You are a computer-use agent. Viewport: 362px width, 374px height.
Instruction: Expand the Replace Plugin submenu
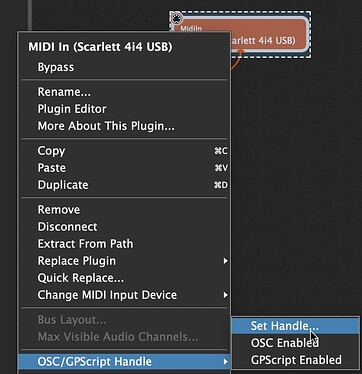pos(125,261)
